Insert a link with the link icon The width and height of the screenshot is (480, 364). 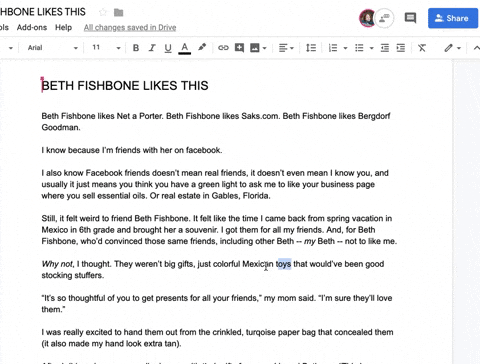pyautogui.click(x=223, y=48)
